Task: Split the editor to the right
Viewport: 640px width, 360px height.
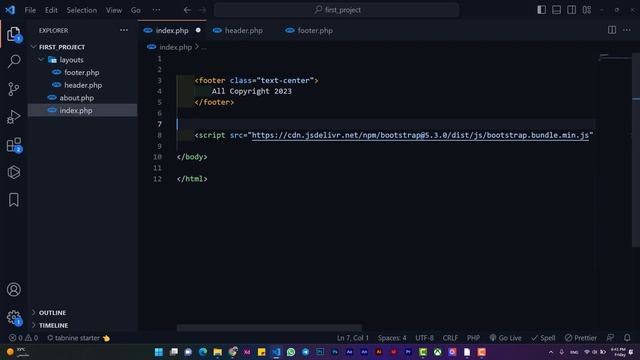Action: tap(612, 30)
